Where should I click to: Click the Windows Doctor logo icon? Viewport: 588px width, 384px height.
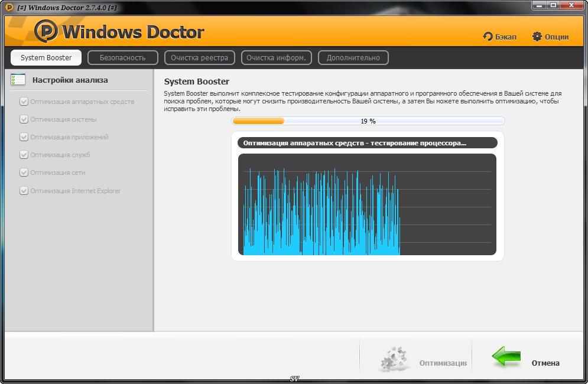46,31
